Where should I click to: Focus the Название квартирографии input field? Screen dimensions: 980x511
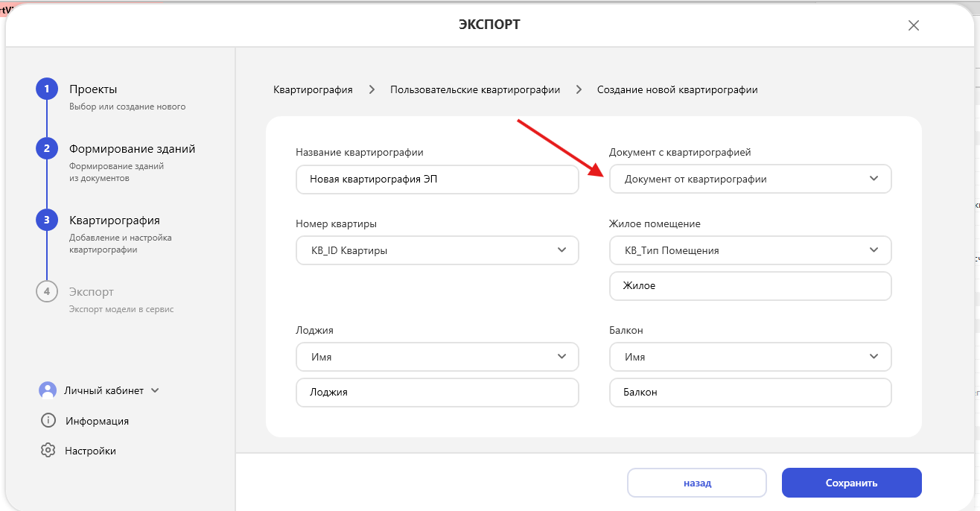437,179
